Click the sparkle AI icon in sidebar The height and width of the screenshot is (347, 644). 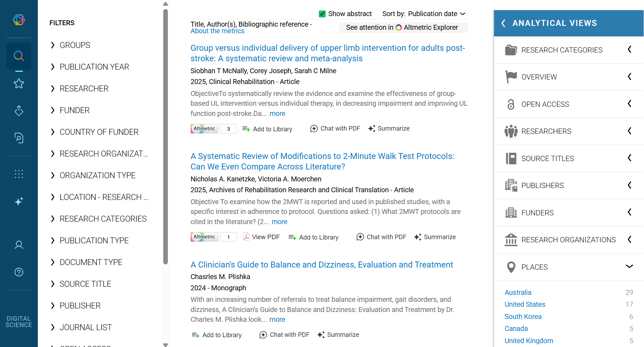[19, 201]
